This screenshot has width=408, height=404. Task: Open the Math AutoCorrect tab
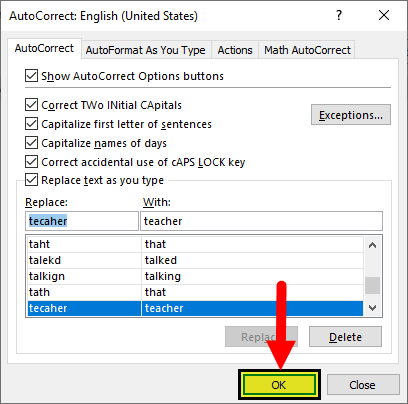pyautogui.click(x=307, y=50)
